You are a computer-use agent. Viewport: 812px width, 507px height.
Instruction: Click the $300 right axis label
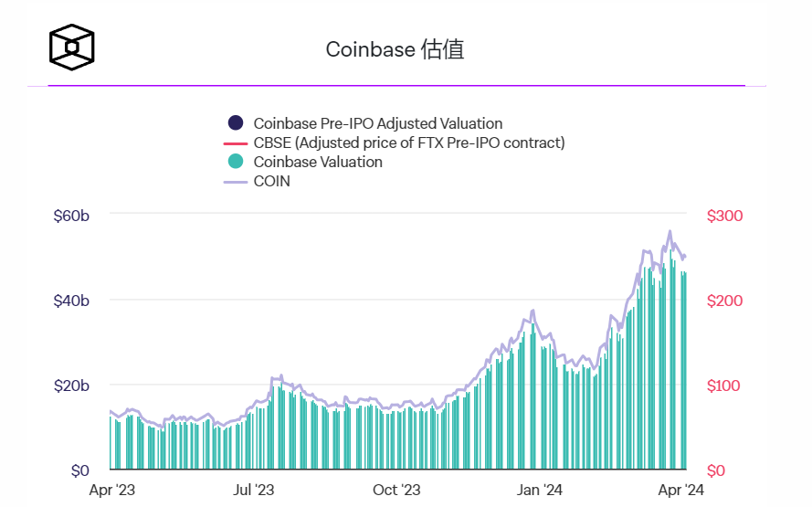(725, 216)
